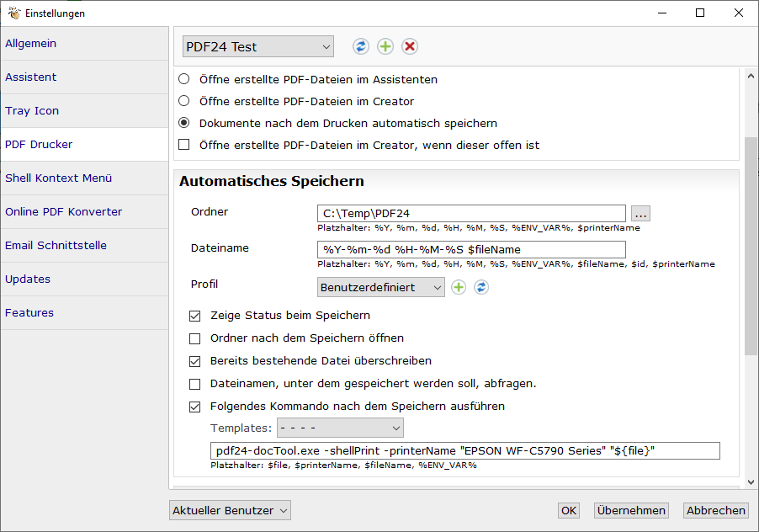Add a new PDF printer
759x532 pixels.
385,46
